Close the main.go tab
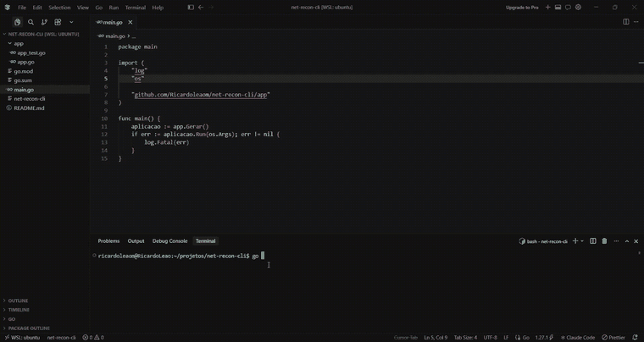 130,22
